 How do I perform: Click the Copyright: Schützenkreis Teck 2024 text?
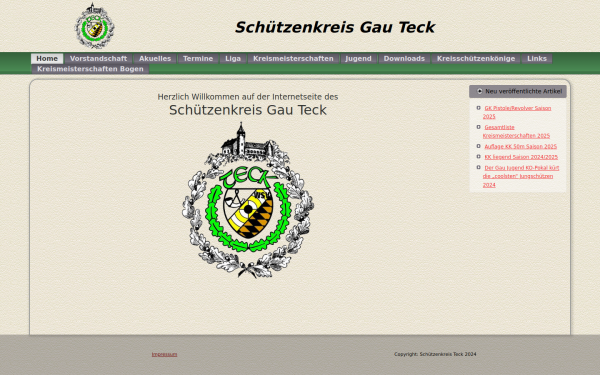(x=435, y=354)
